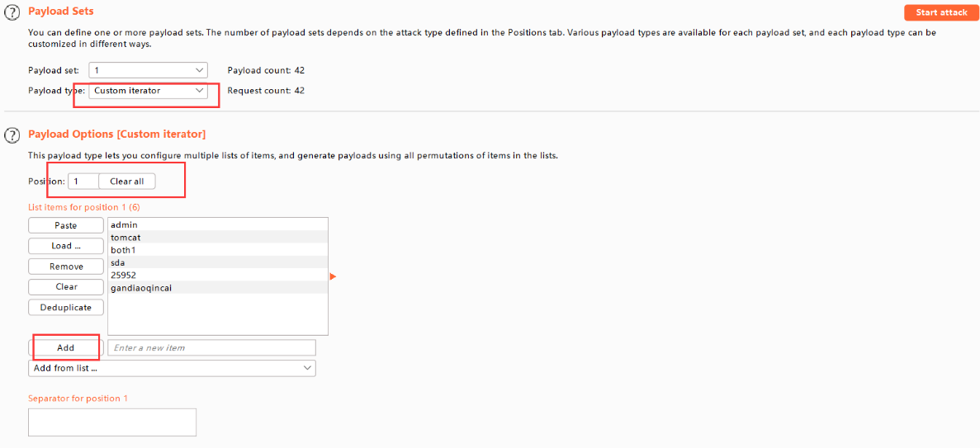Open Payload Sets help icon

[12, 12]
